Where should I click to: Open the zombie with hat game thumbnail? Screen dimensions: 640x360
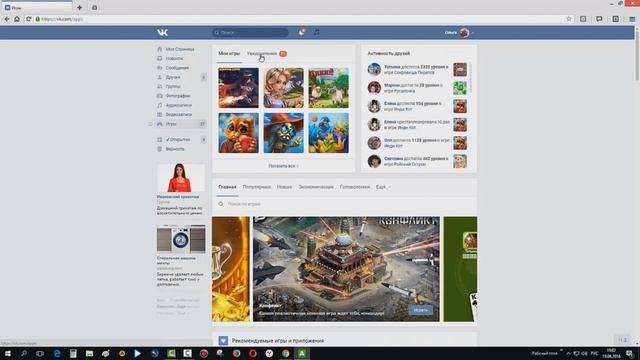click(284, 133)
